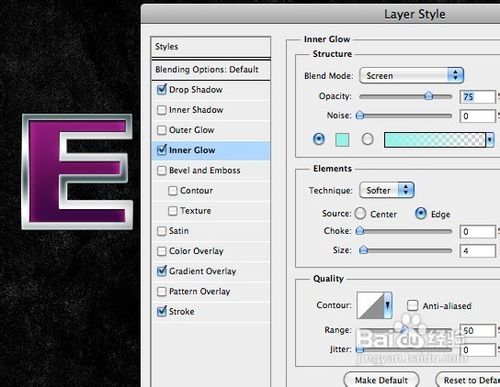Open the Styles presets panel

tap(211, 47)
